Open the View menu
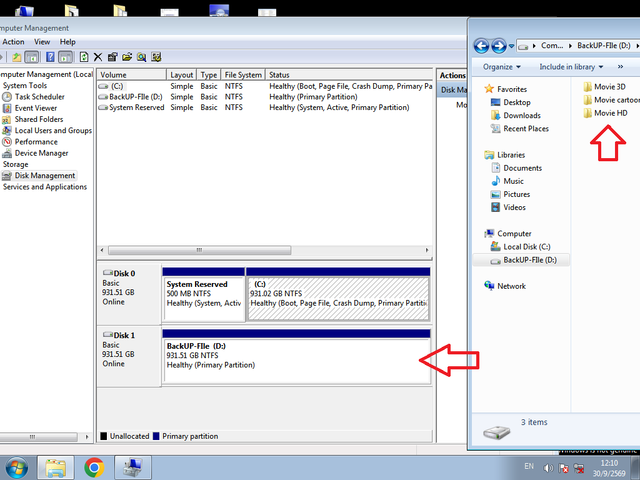The image size is (640, 480). 42,42
